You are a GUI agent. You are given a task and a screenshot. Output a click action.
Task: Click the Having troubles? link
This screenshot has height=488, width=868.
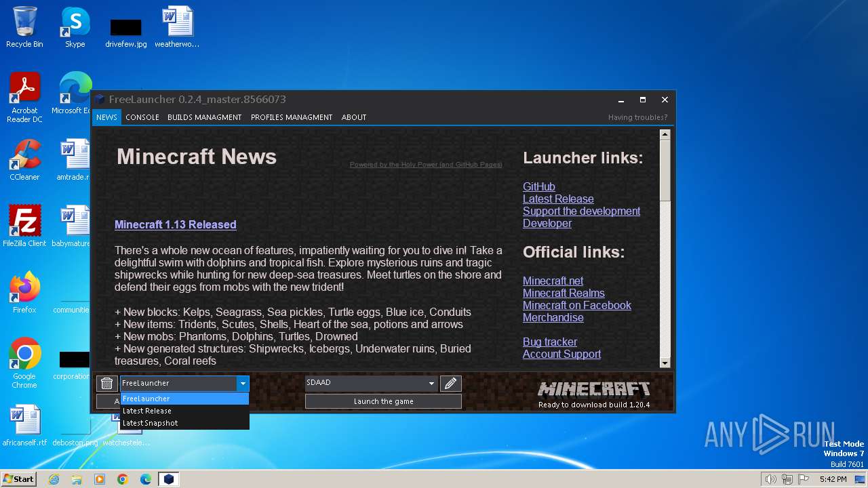pyautogui.click(x=637, y=117)
